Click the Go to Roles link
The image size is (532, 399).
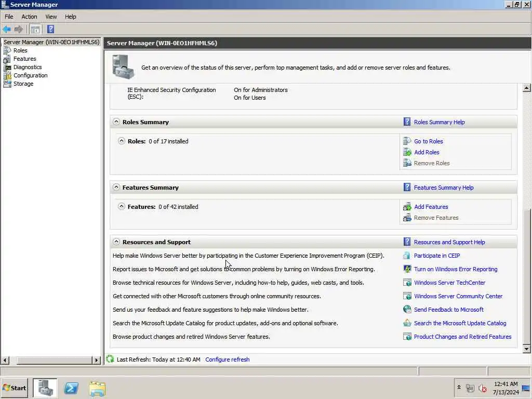tap(429, 141)
